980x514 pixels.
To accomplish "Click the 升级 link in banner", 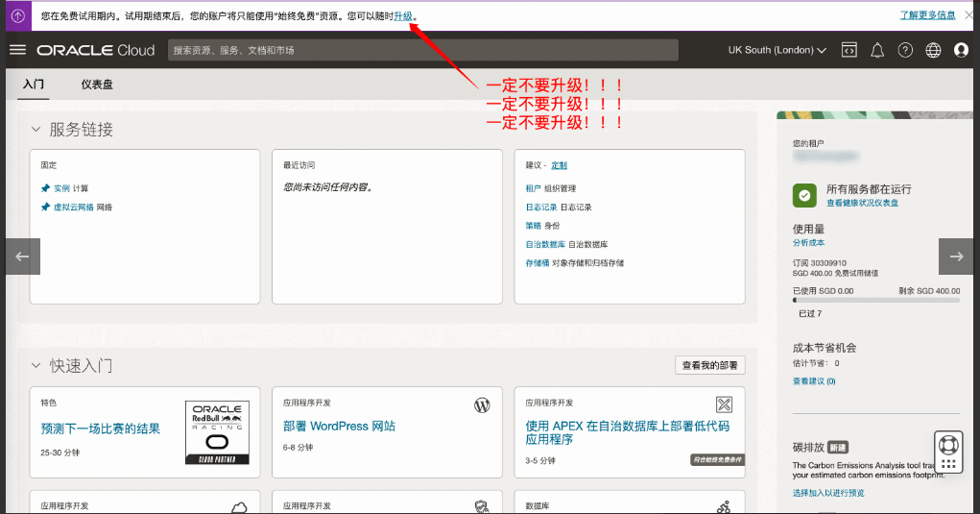I will pos(403,15).
